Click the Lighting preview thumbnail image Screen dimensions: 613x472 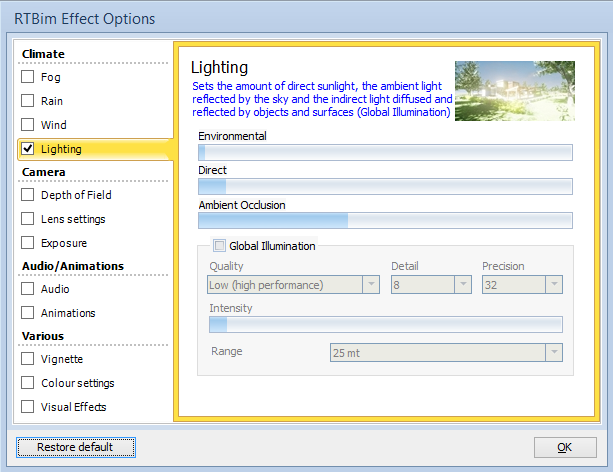(515, 91)
